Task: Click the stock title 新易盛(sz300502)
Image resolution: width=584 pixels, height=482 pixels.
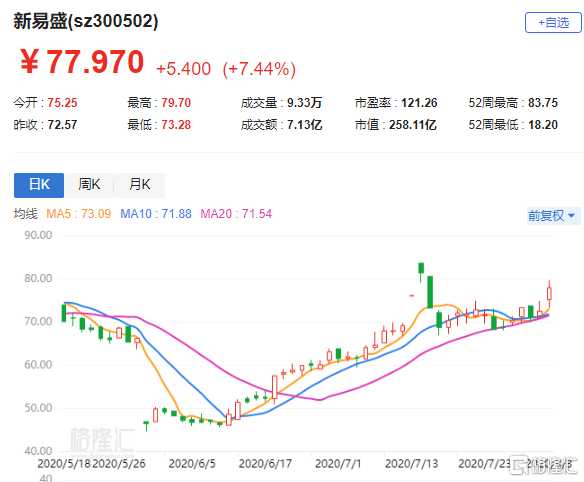Action: (86, 21)
